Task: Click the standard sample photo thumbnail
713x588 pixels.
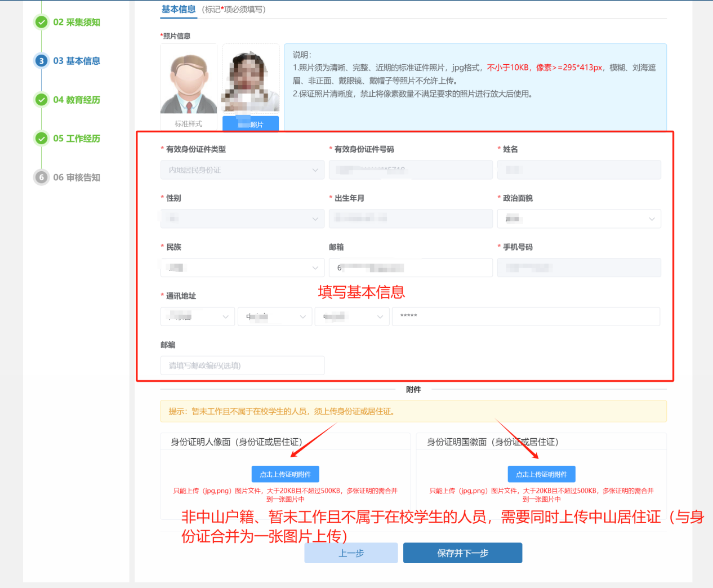Action: click(x=189, y=79)
